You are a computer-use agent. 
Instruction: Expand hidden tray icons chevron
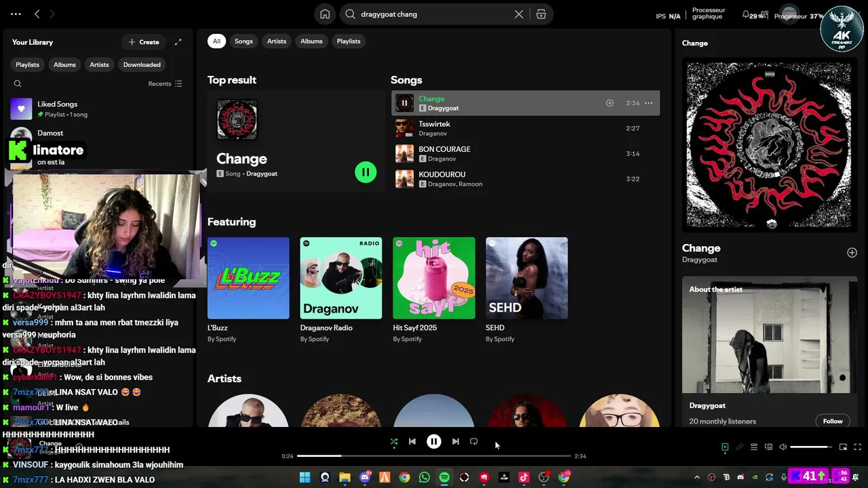pos(696,478)
